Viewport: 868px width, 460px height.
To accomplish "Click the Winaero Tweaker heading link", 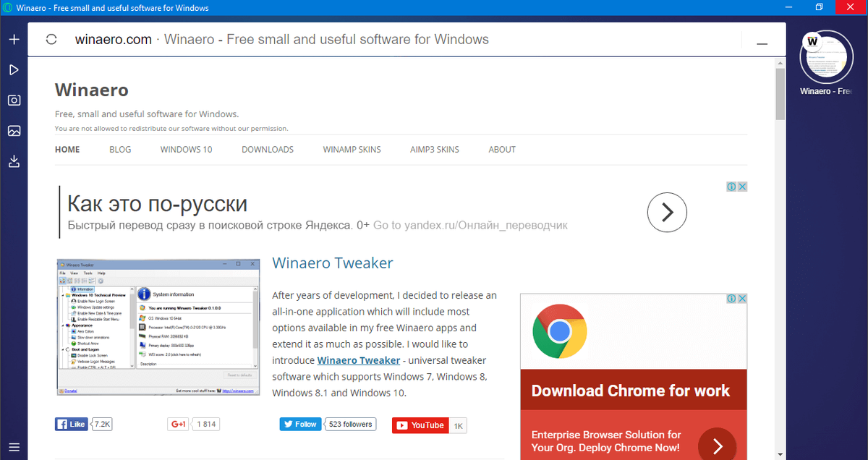I will click(x=333, y=263).
